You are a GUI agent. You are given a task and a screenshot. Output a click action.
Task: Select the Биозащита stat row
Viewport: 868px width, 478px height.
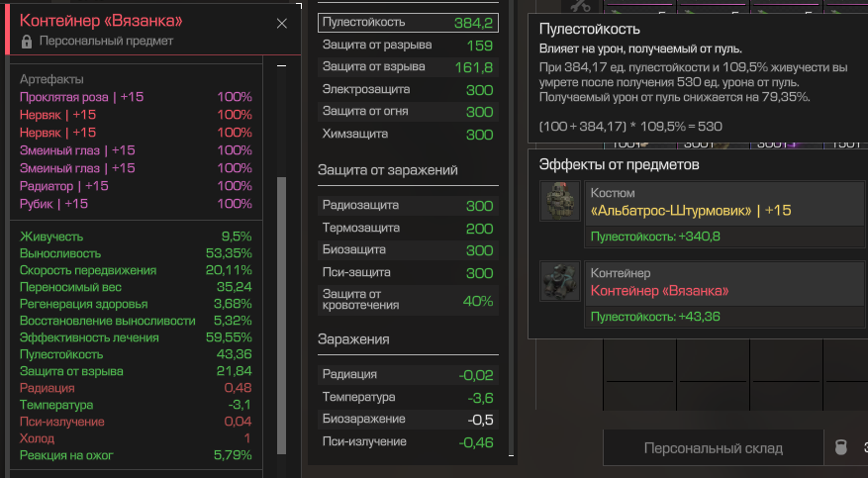click(x=408, y=250)
